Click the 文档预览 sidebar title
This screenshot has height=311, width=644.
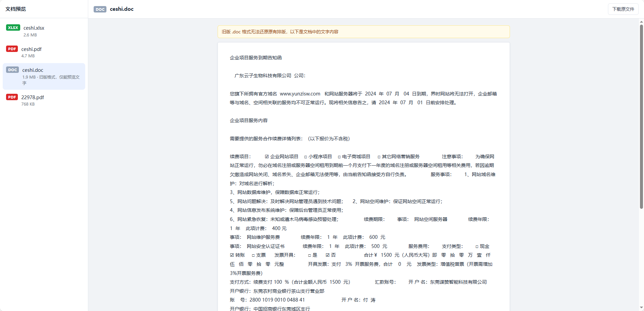pyautogui.click(x=16, y=9)
